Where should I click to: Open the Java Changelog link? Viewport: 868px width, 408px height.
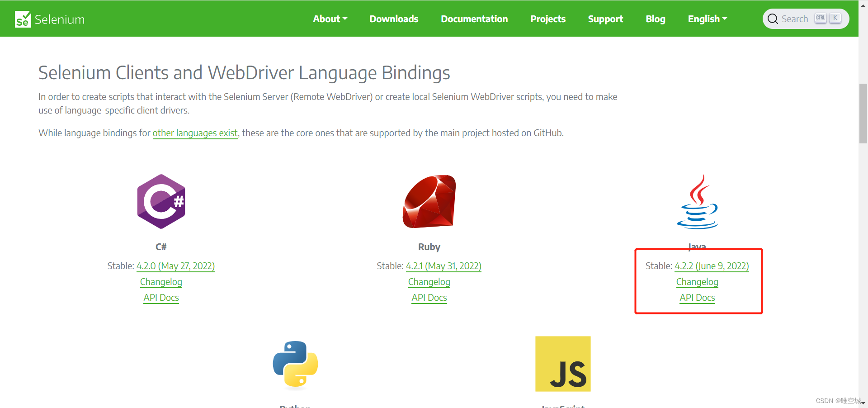pyautogui.click(x=697, y=282)
